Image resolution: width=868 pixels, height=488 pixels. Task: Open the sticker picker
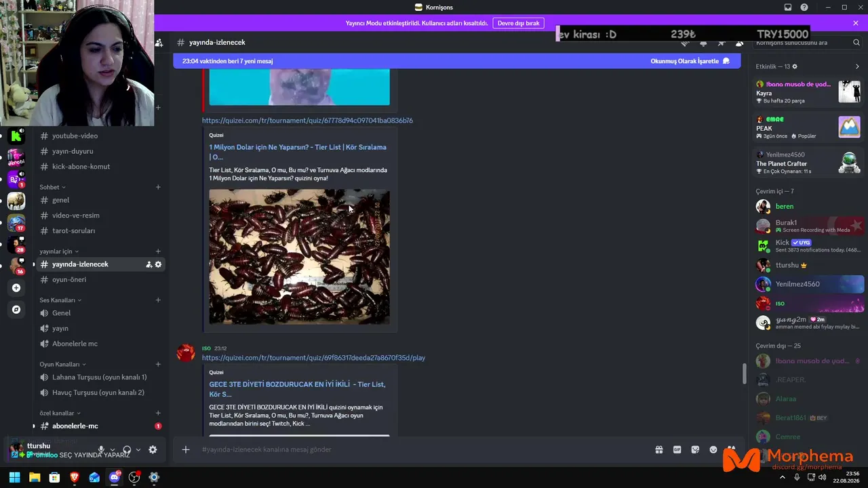point(695,449)
